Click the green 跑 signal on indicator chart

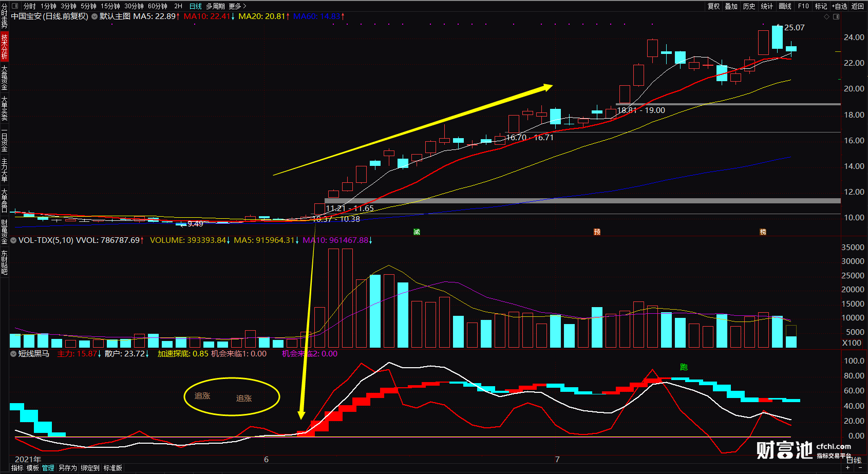tap(684, 367)
